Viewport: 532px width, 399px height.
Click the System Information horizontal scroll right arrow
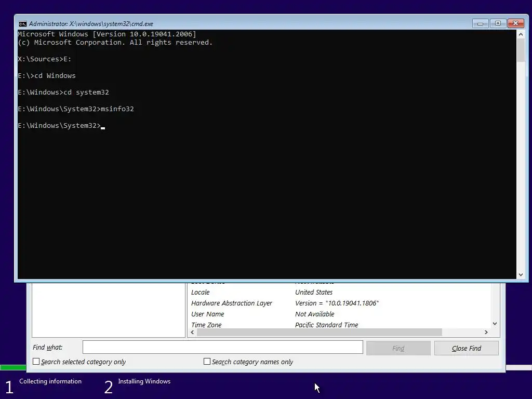[486, 332]
